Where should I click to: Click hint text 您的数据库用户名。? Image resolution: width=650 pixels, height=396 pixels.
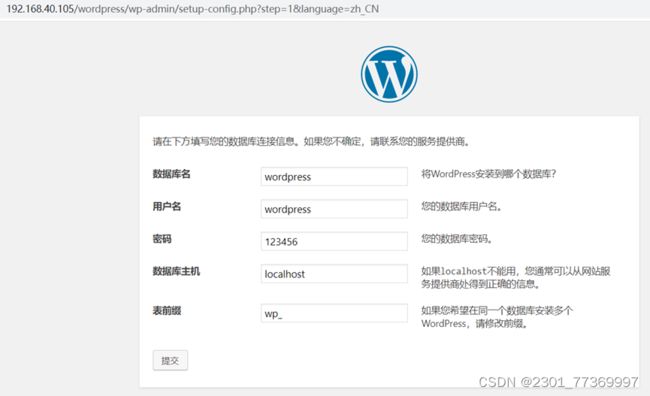click(x=462, y=206)
